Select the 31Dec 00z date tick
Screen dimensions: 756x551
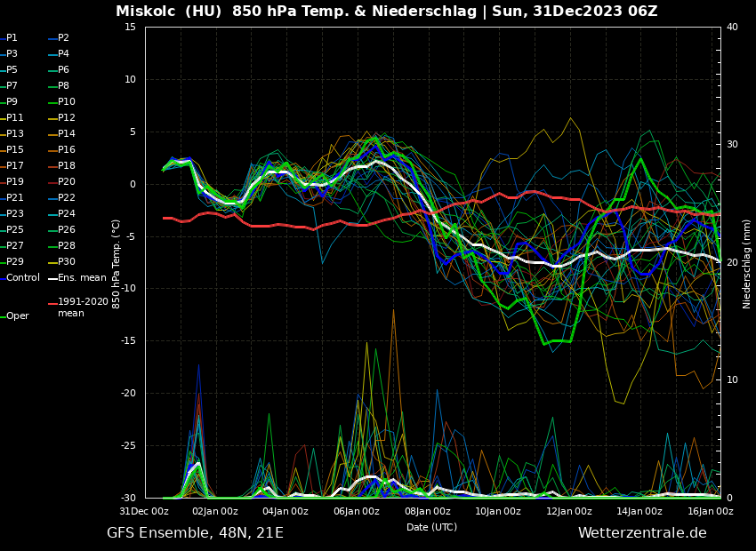click(145, 511)
